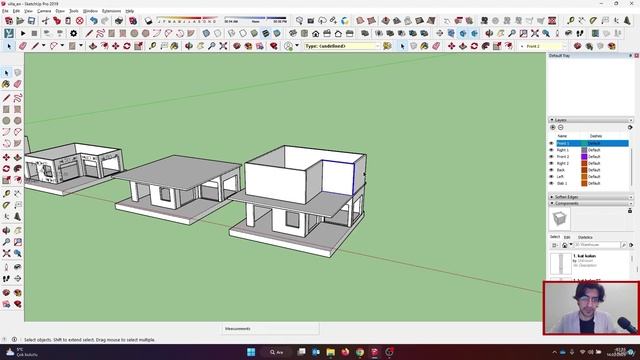Select the Eraser tool in left toolbar
The image size is (640, 360).
18,84
